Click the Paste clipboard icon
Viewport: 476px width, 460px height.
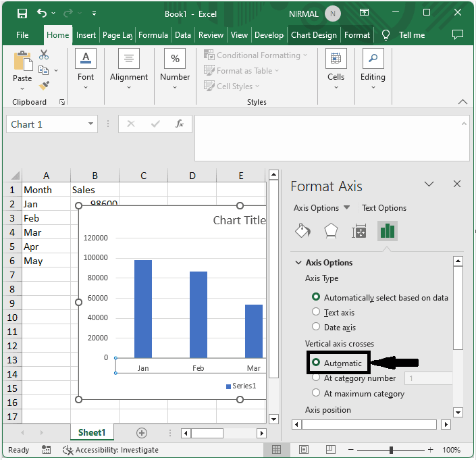point(23,61)
